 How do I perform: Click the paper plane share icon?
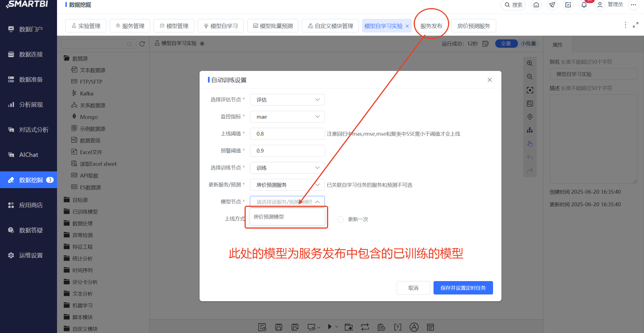[552, 5]
